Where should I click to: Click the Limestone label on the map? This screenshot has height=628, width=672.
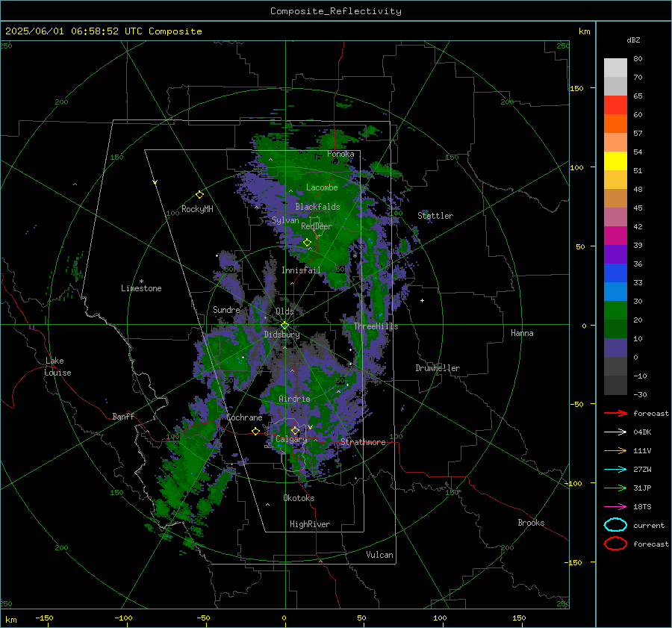[x=141, y=288]
